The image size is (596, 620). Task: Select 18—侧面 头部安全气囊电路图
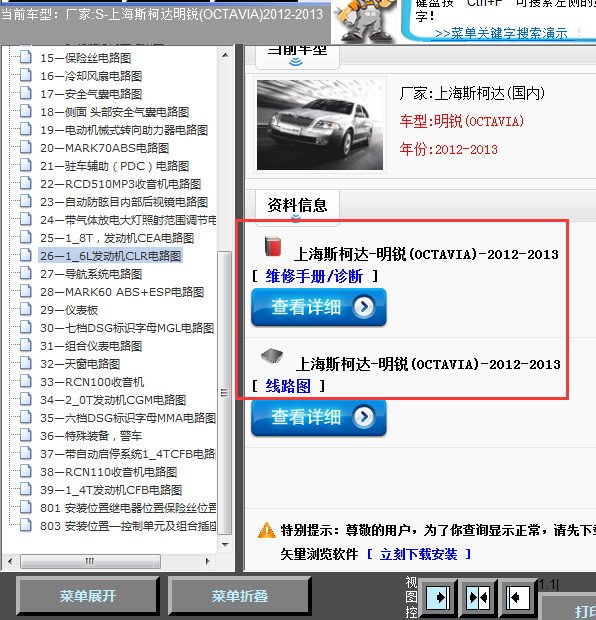(x=114, y=112)
